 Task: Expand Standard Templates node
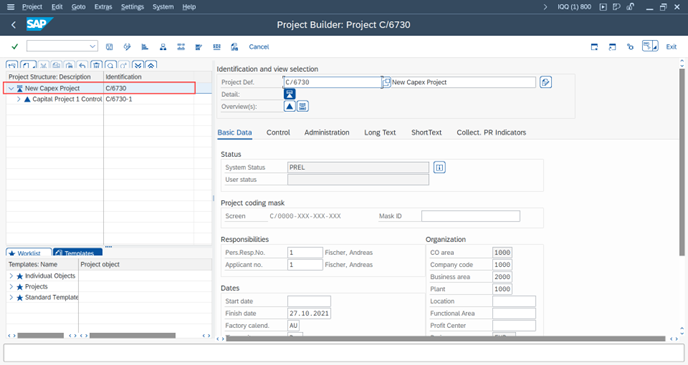point(11,297)
